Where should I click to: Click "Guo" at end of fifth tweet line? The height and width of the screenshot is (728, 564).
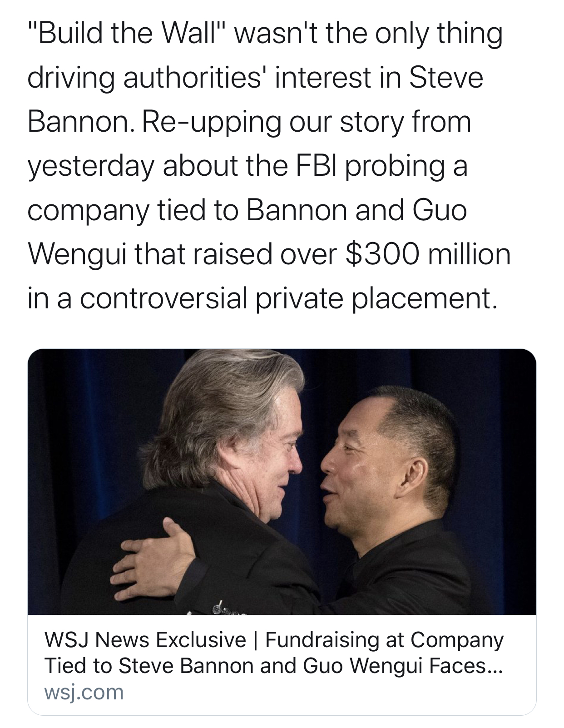[440, 211]
